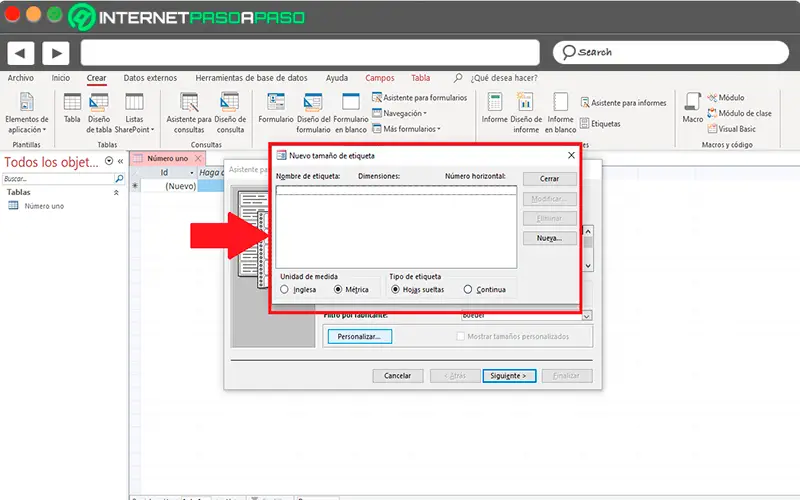
Task: Switch to the Tabla contextual tab
Action: click(420, 78)
